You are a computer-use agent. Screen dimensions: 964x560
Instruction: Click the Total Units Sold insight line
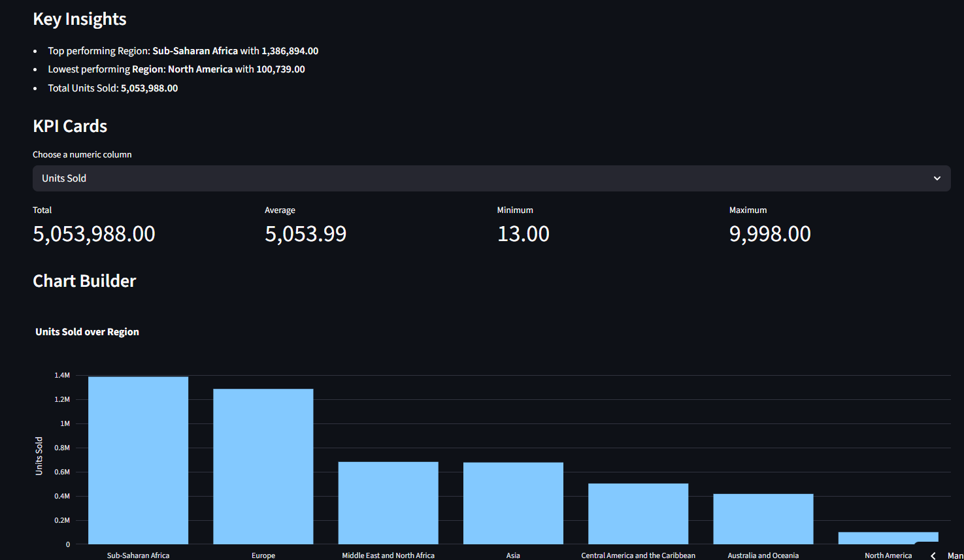click(x=113, y=88)
